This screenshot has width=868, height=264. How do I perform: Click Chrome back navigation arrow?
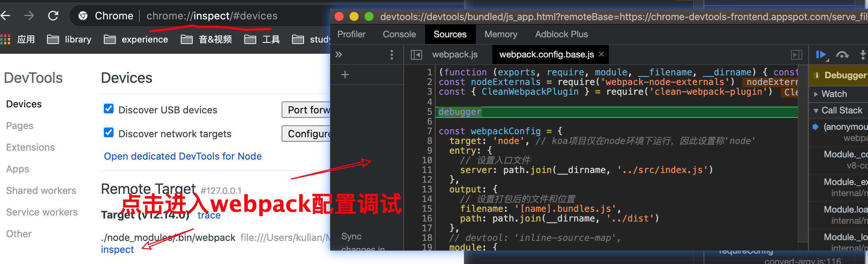tap(5, 16)
